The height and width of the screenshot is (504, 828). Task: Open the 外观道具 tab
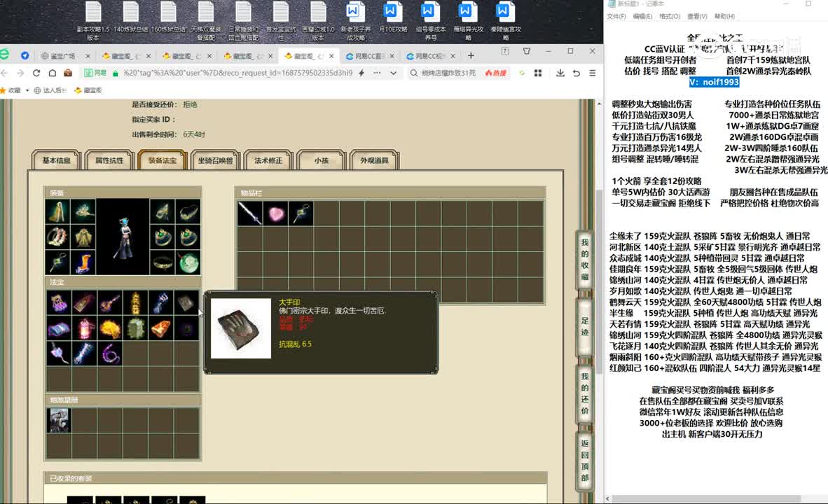374,160
